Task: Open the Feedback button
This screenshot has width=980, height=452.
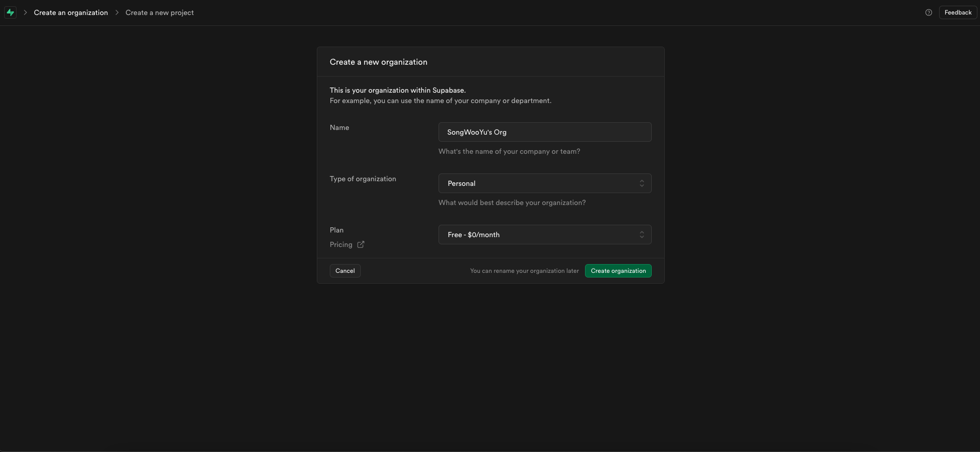Action: click(x=958, y=12)
